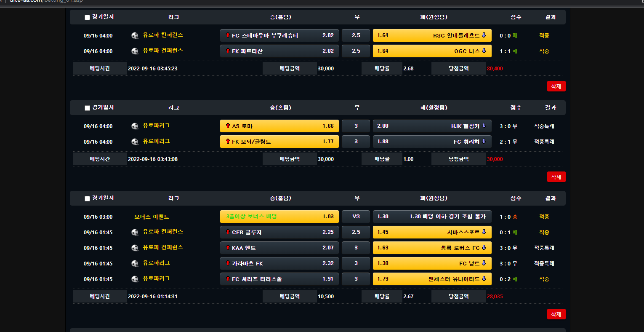This screenshot has width=644, height=332.
Task: Delete the bet placed at 03:43:08
Action: (x=556, y=177)
